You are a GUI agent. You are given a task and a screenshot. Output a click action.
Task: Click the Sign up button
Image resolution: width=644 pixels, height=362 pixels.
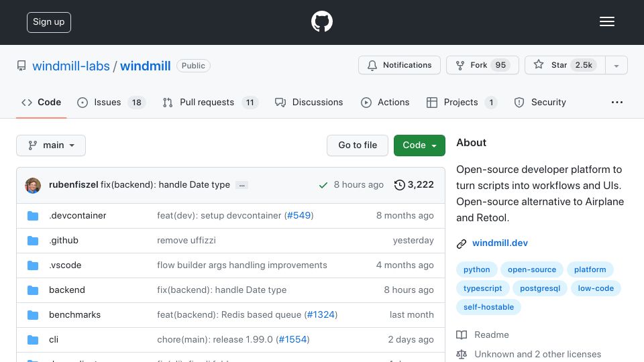tap(49, 22)
